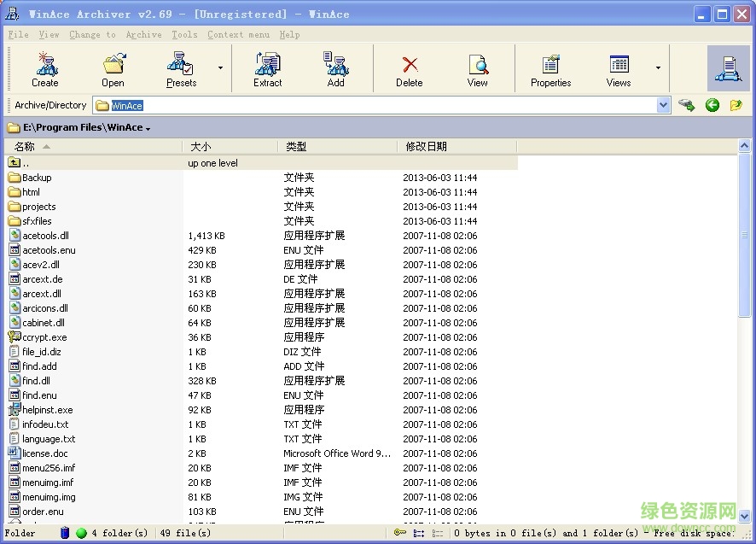Open the Presets dropdown arrow
This screenshot has width=756, height=544.
[219, 67]
